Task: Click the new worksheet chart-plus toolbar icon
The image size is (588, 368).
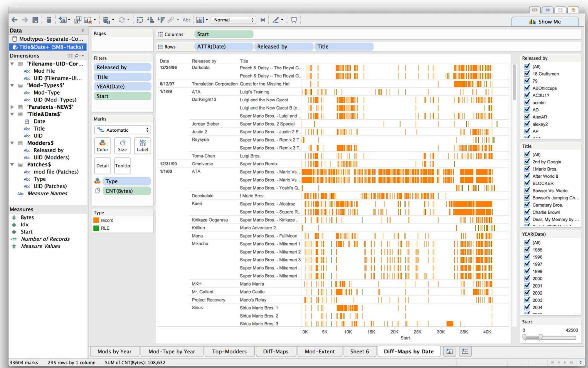Action: tap(63, 20)
